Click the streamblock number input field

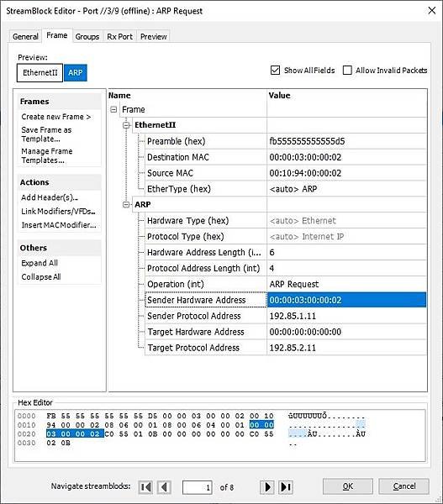click(198, 487)
